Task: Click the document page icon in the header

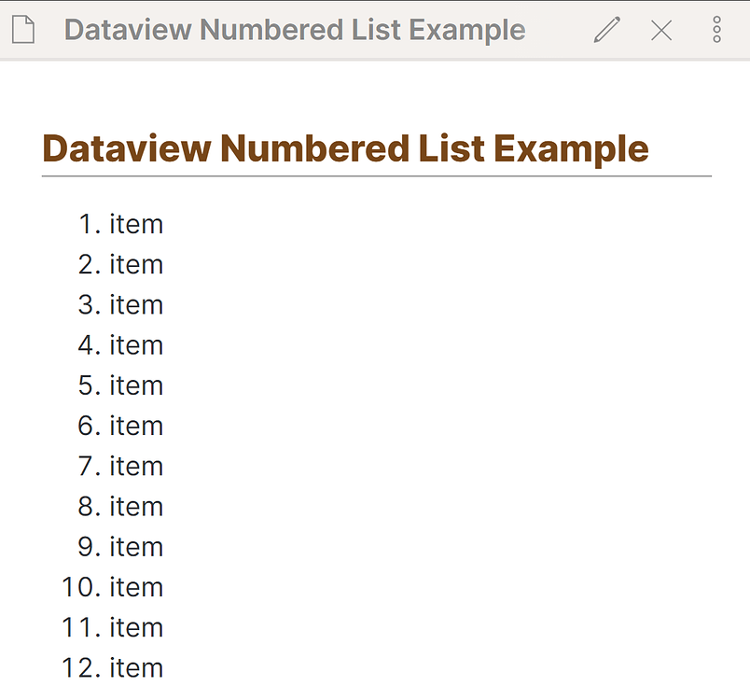Action: 22,30
